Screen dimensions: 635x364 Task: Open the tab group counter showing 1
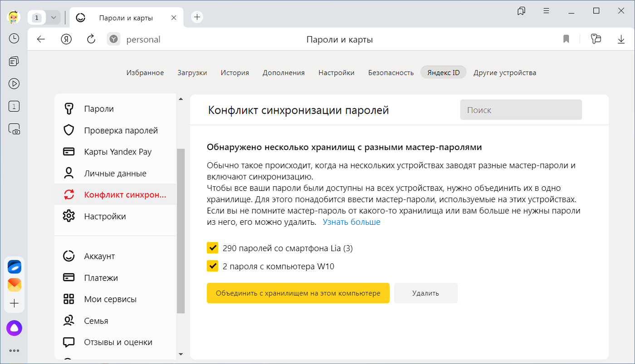[37, 18]
